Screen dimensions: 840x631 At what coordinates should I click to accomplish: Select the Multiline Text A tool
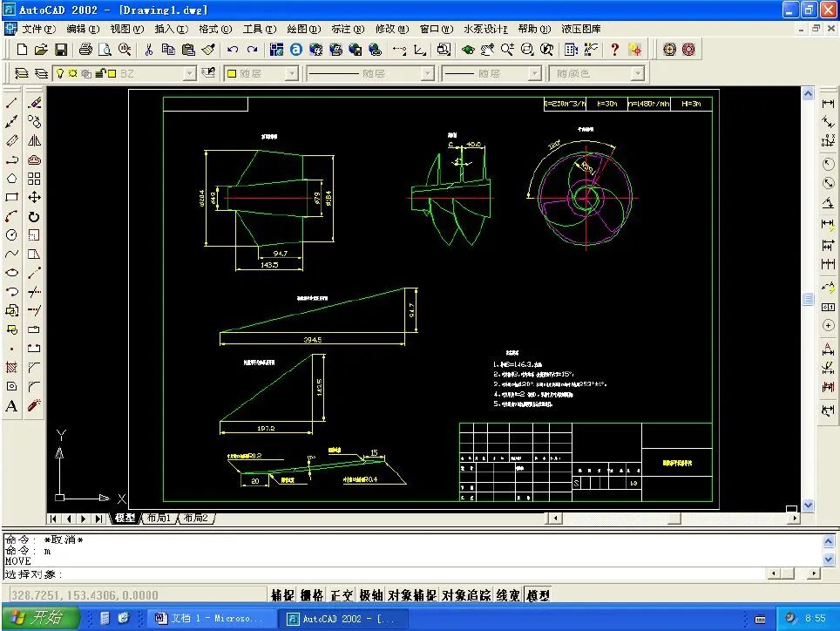point(11,405)
